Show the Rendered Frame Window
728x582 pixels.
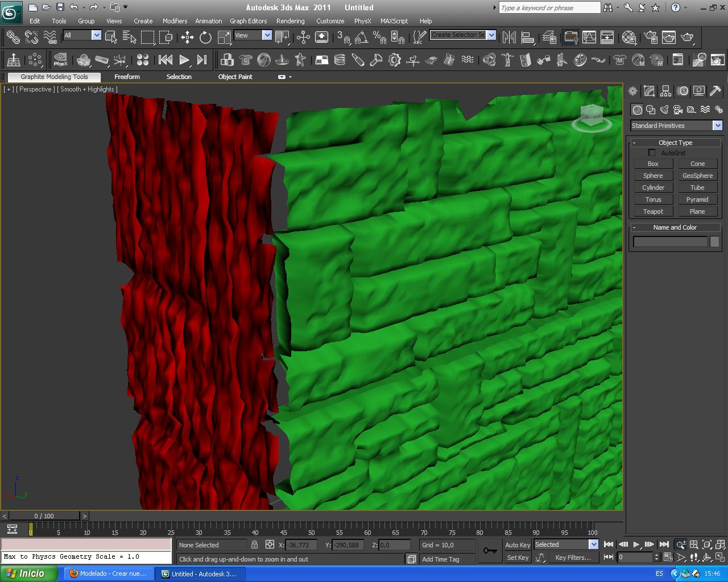pos(669,38)
